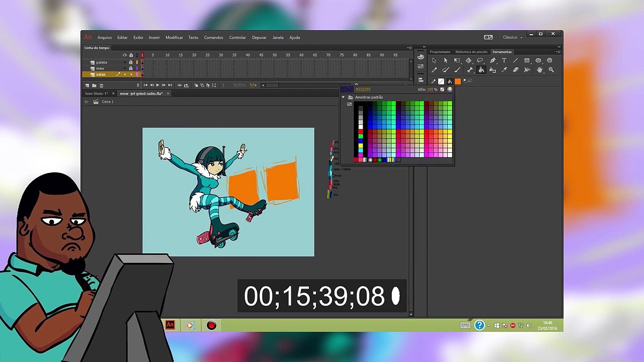Select the Paint Brush tool

[445, 70]
